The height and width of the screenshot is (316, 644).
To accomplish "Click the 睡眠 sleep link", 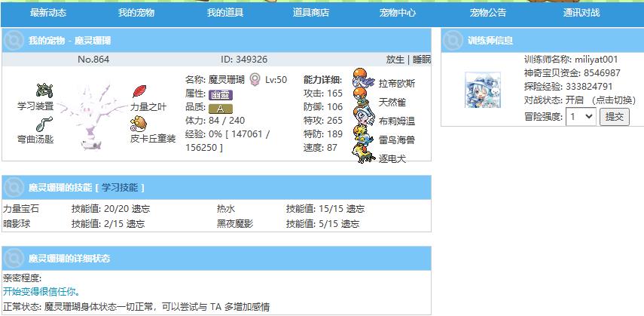I will click(420, 60).
